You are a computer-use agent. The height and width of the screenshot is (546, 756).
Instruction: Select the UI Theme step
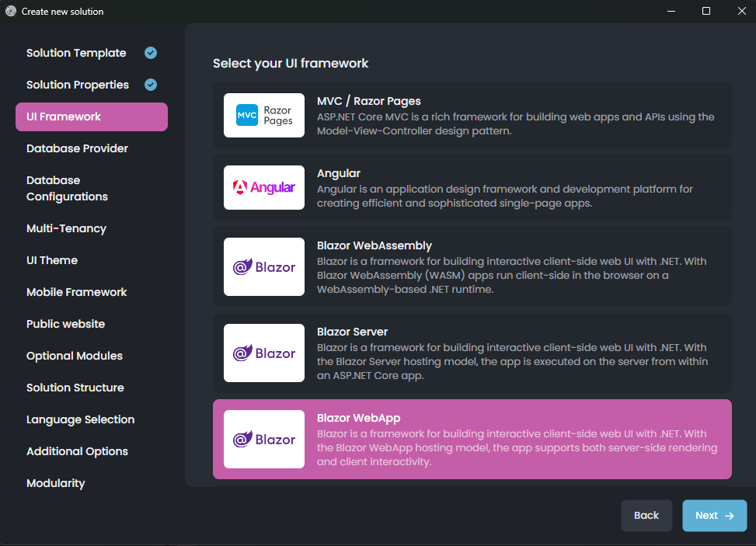point(51,260)
